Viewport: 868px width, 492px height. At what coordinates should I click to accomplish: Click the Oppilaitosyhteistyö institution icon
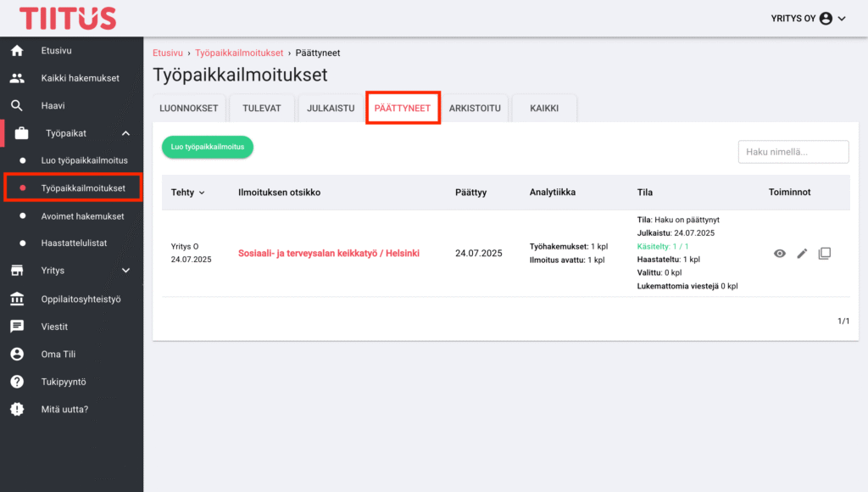[x=17, y=299]
